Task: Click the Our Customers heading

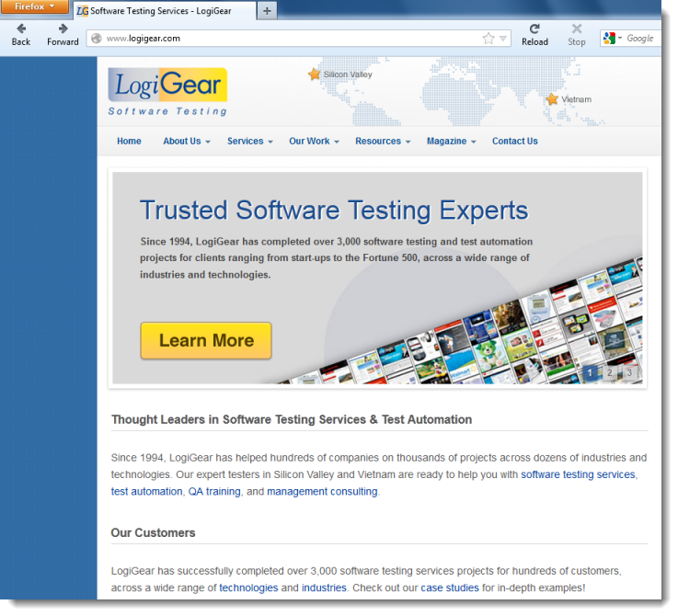Action: coord(153,532)
